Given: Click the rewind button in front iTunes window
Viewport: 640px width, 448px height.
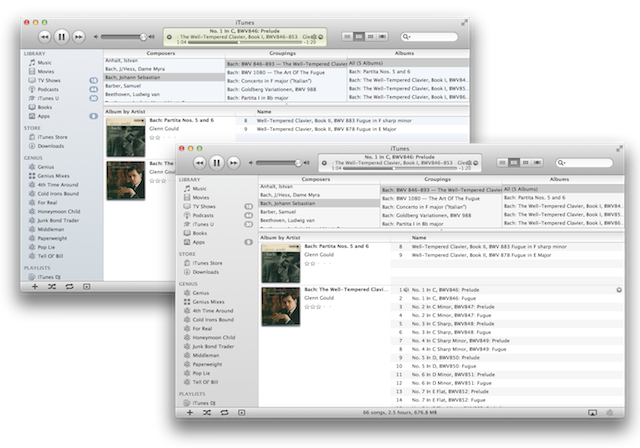Looking at the screenshot, I should point(199,163).
